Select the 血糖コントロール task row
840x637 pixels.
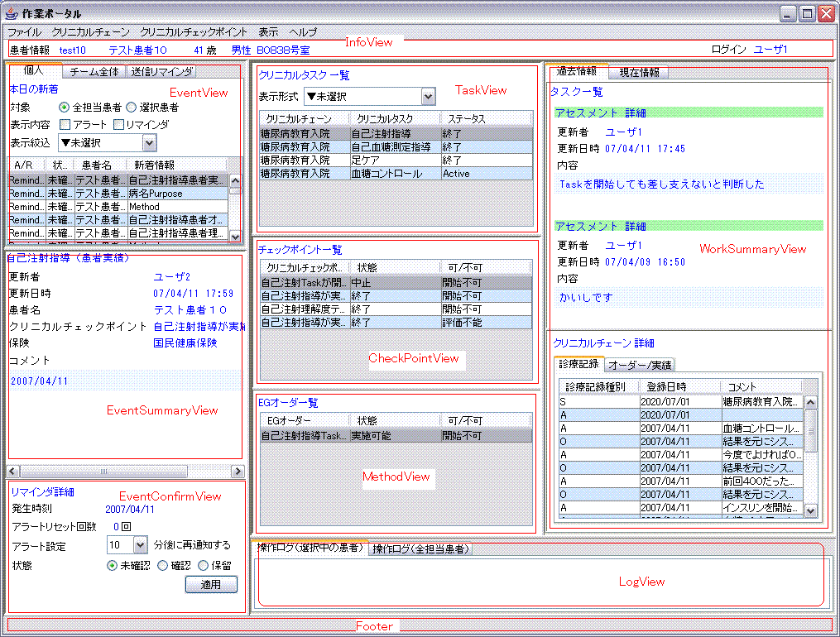pos(396,174)
